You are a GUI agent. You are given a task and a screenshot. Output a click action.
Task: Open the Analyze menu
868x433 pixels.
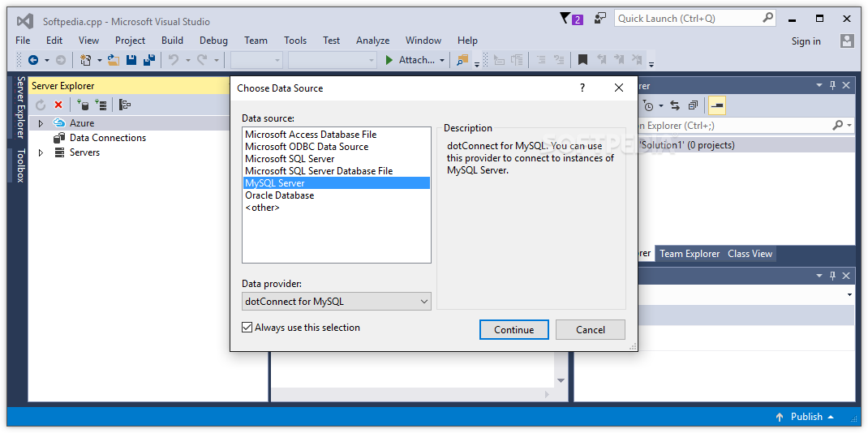click(x=372, y=41)
